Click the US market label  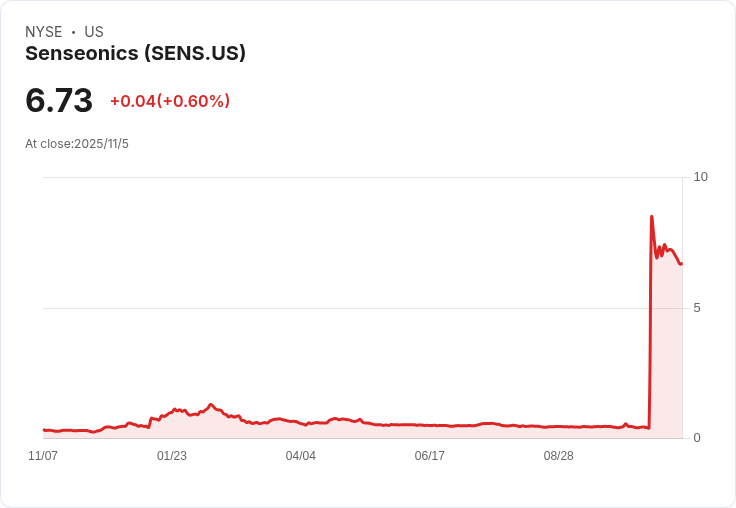point(94,32)
